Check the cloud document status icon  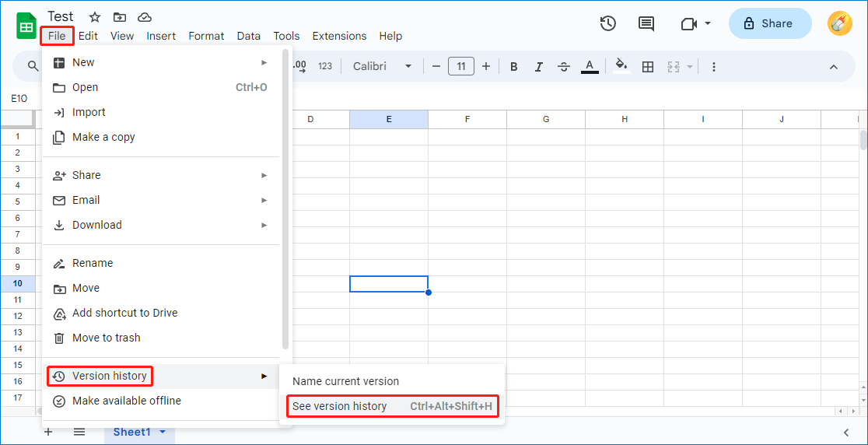[x=145, y=17]
